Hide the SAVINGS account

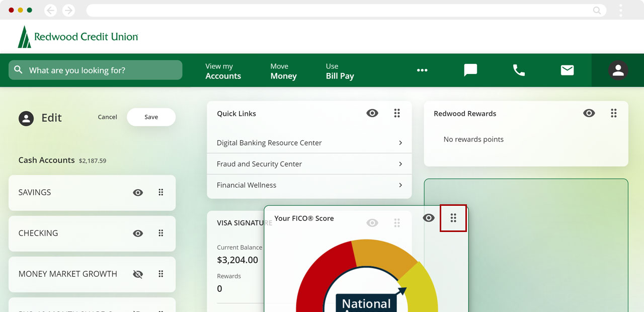tap(138, 192)
